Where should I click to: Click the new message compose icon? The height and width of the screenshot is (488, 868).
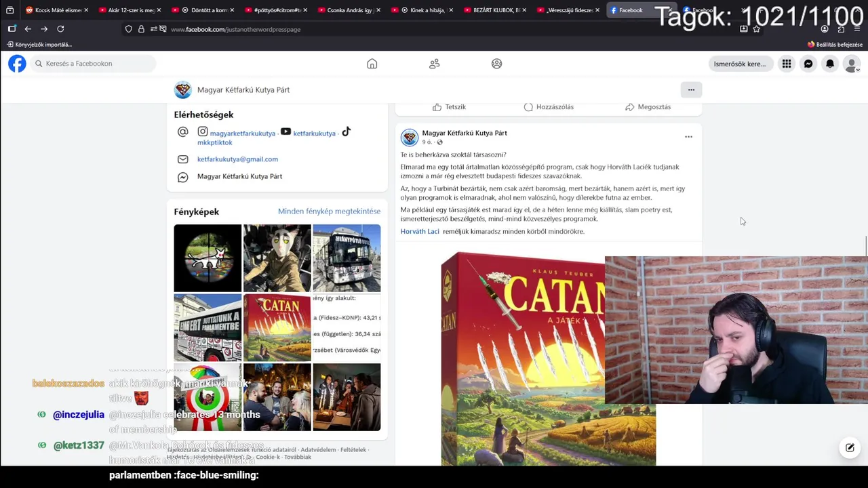point(850,447)
